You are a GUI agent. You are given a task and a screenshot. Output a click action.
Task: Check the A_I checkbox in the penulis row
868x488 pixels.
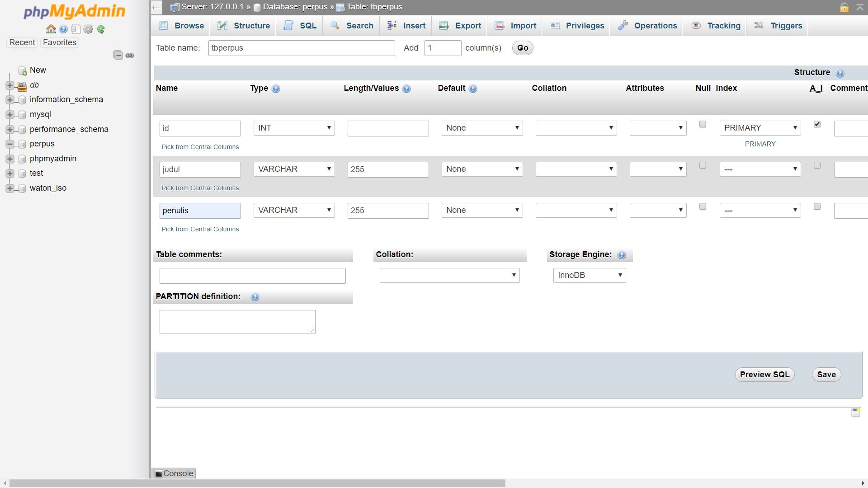tap(817, 206)
